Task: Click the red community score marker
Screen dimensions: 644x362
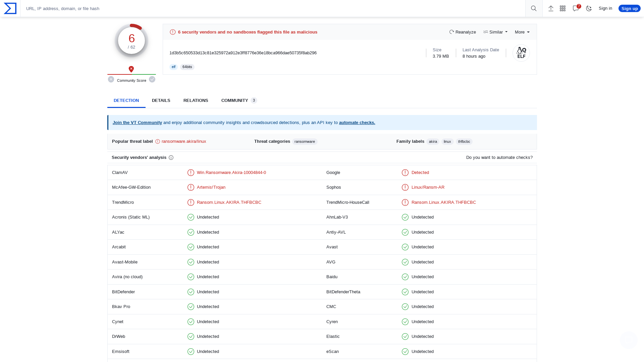Action: pyautogui.click(x=131, y=69)
